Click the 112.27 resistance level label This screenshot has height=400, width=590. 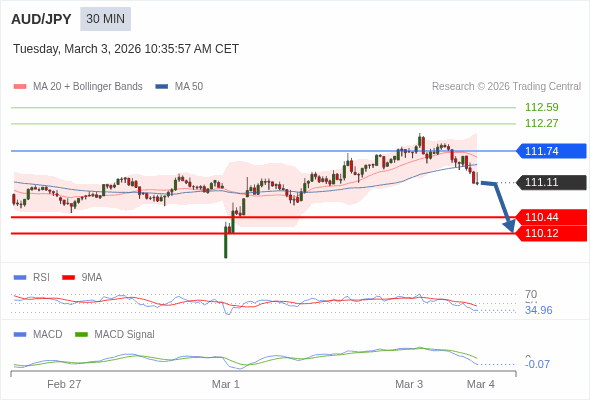tap(542, 123)
